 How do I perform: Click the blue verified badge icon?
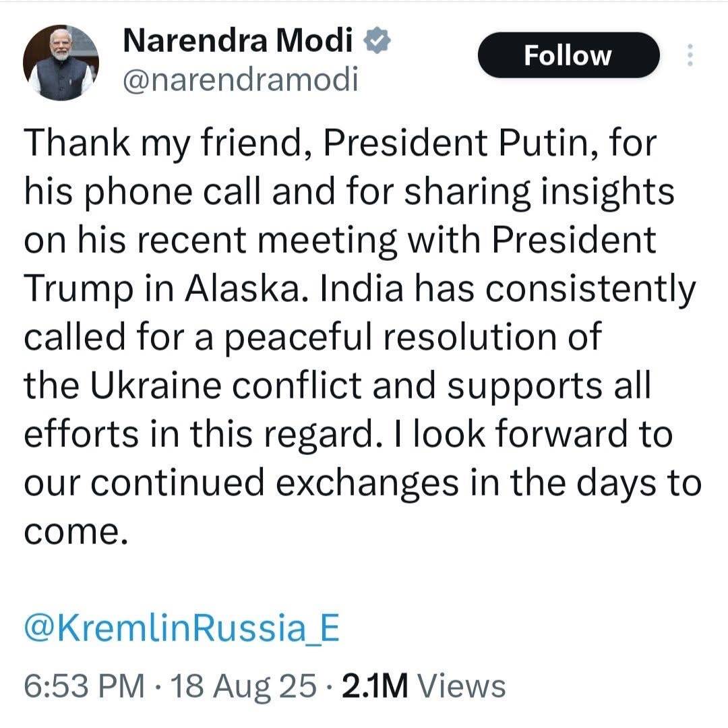[x=377, y=40]
